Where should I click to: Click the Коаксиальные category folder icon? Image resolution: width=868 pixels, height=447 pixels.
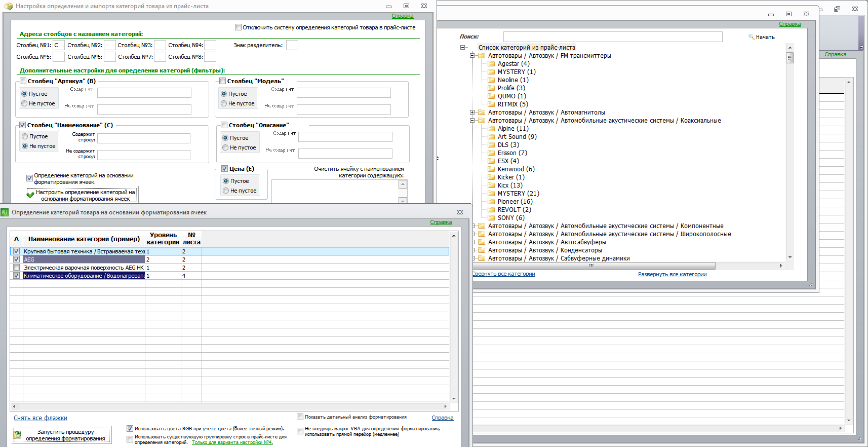pyautogui.click(x=482, y=121)
